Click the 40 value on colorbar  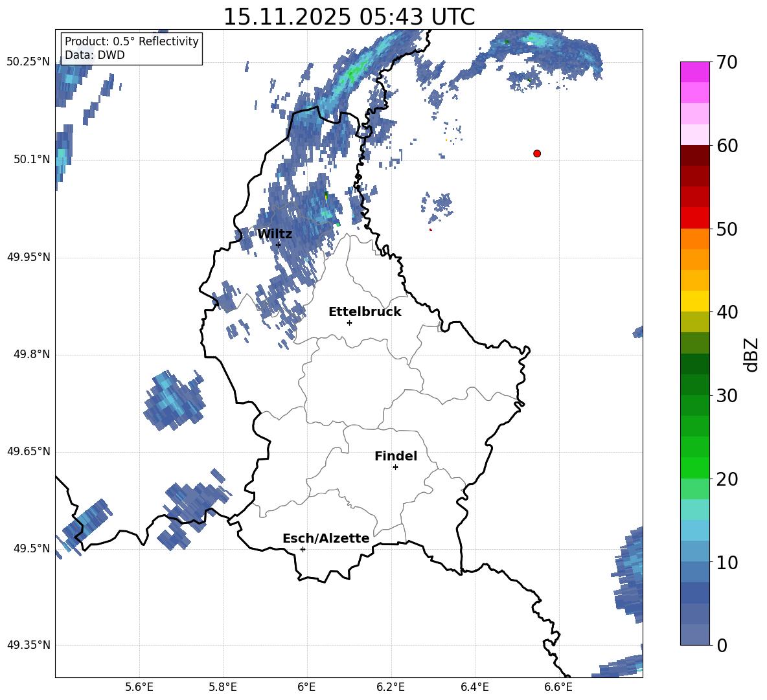click(x=727, y=312)
